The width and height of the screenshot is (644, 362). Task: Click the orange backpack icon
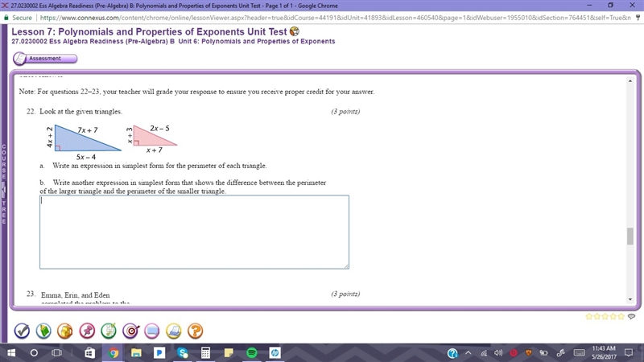[x=65, y=331]
